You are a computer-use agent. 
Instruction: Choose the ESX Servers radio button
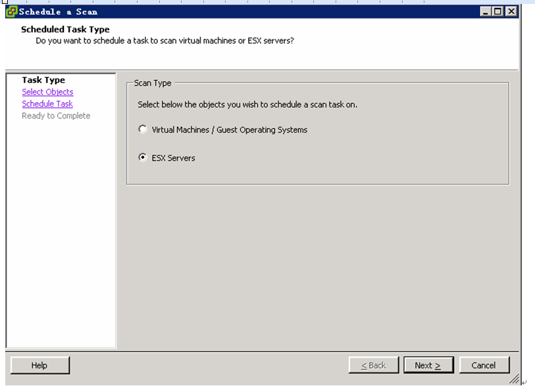pos(143,157)
